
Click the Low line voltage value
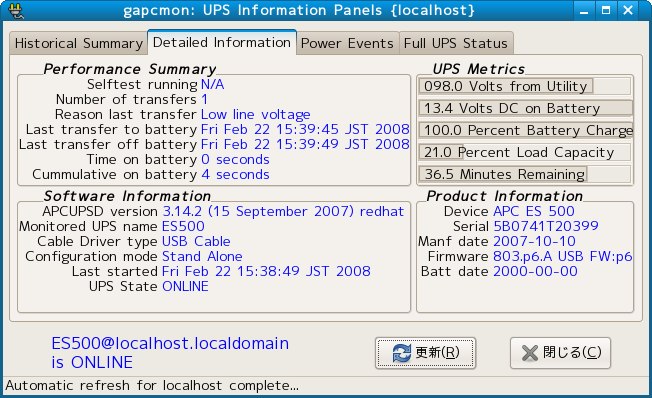pos(255,114)
